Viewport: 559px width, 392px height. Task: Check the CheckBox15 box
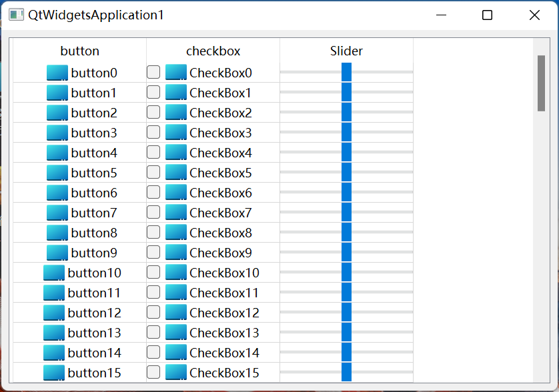[153, 372]
